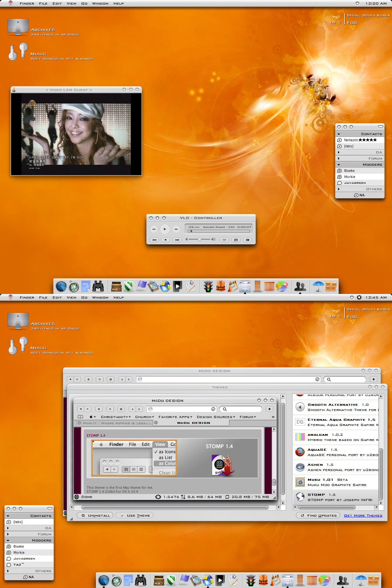Expand DA group in lower desktop contacts window
Screen dimensions: 392x588
tap(8, 528)
